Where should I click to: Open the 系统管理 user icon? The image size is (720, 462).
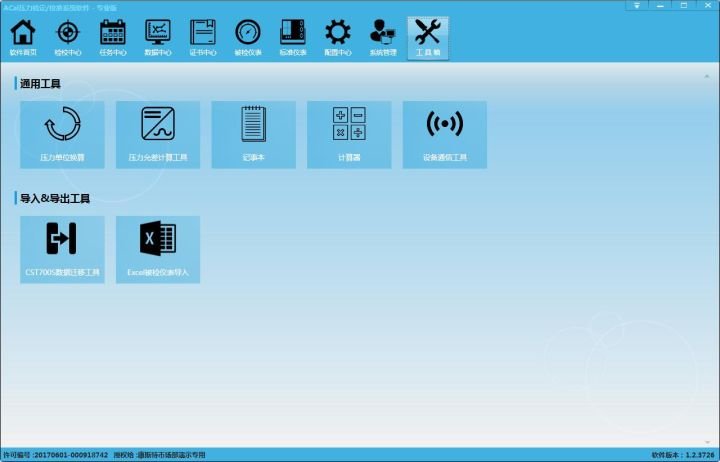pos(383,38)
